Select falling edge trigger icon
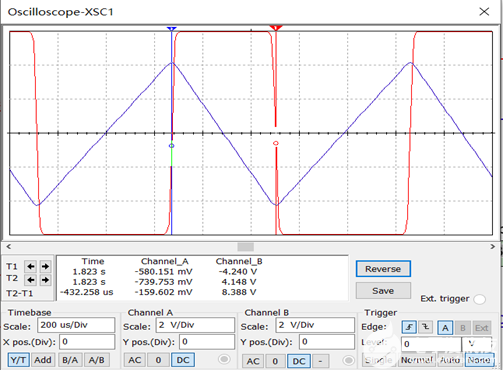 coord(426,327)
